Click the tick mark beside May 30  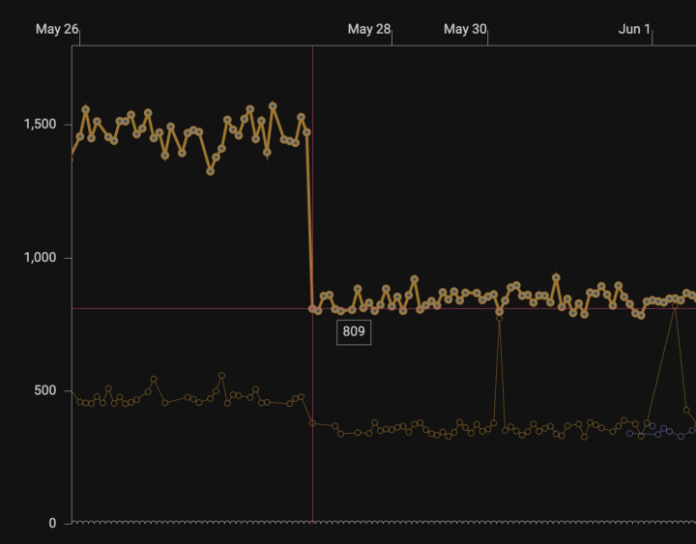click(488, 38)
